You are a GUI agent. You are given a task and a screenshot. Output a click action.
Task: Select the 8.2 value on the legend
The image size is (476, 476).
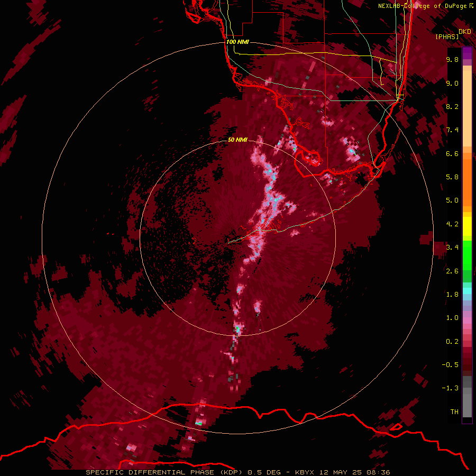coord(452,106)
